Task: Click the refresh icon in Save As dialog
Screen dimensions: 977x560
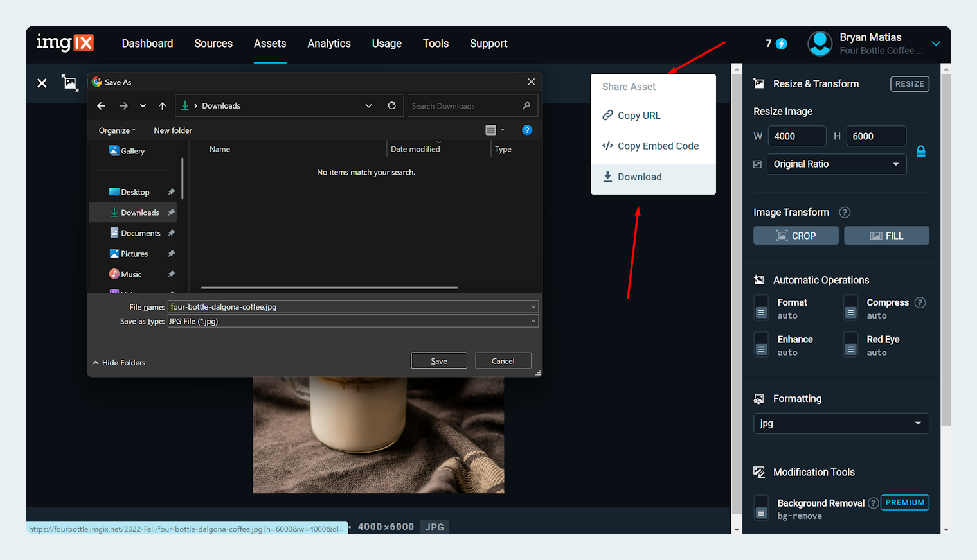Action: pyautogui.click(x=391, y=106)
